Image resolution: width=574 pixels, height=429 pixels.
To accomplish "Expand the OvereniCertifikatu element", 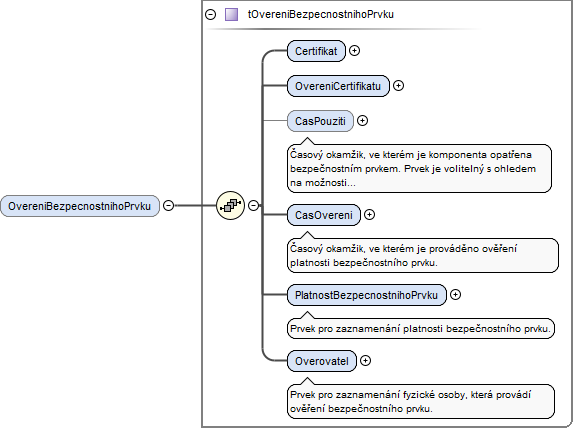I will (398, 86).
